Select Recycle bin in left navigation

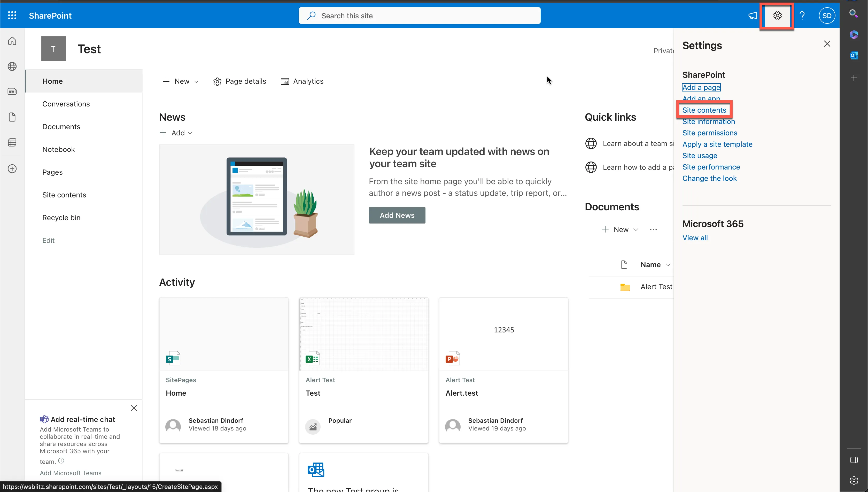(61, 218)
